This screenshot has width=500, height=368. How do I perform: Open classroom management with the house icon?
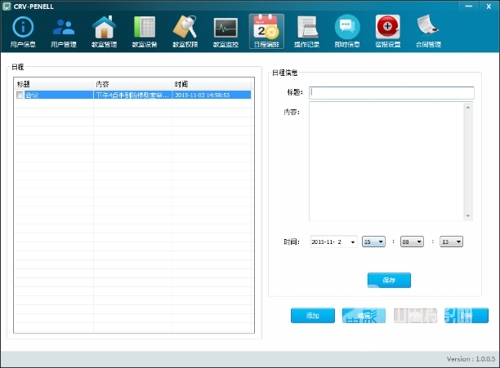[x=104, y=32]
